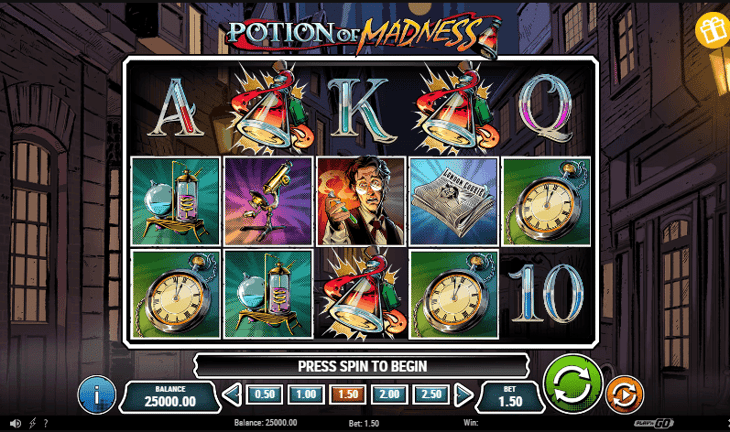The width and height of the screenshot is (730, 432).
Task: Click the Balance 25000.00 display panel
Action: point(170,396)
